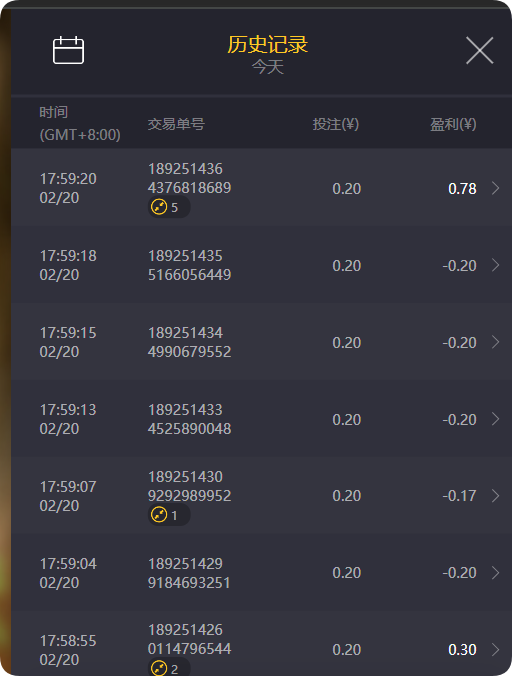
Task: Select the 0.20 bet in the 17:59:07 row
Action: coord(347,496)
